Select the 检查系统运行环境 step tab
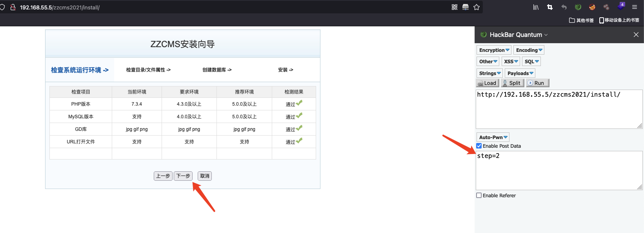 tap(80, 70)
